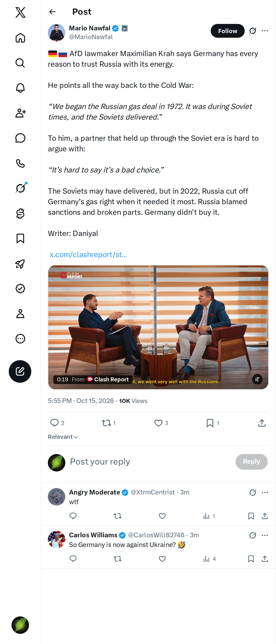Viewport: 276px width, 644px height.
Task: Go to Search explore page
Action: (20, 63)
